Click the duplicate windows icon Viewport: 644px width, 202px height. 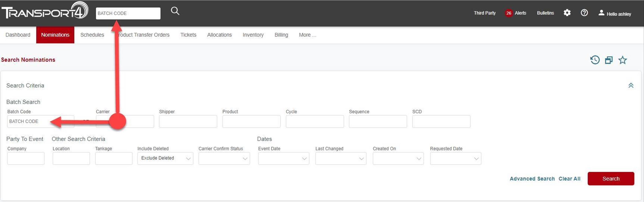point(609,60)
